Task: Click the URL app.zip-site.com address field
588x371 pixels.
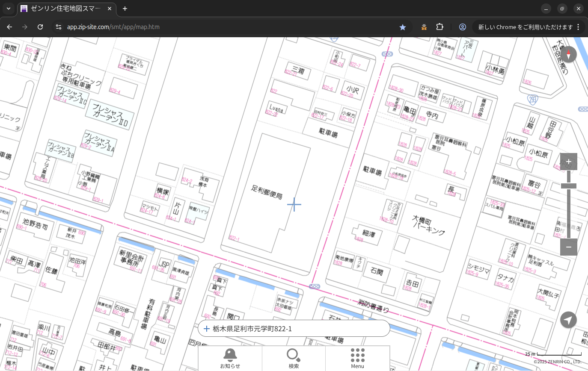Action: coord(113,27)
